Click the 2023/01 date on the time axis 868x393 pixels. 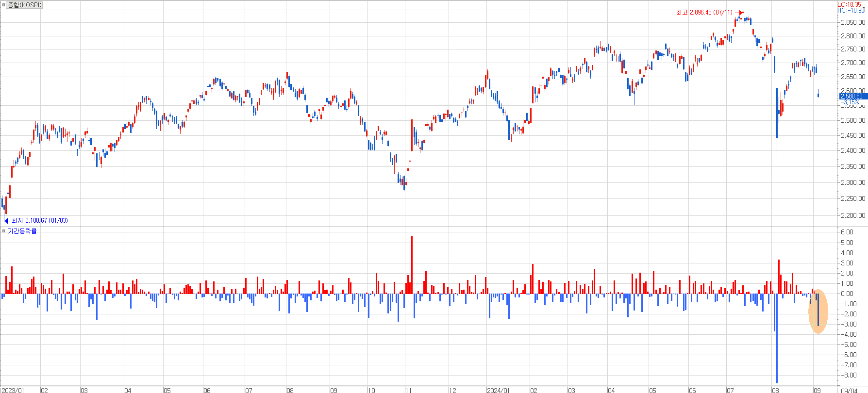click(14, 390)
